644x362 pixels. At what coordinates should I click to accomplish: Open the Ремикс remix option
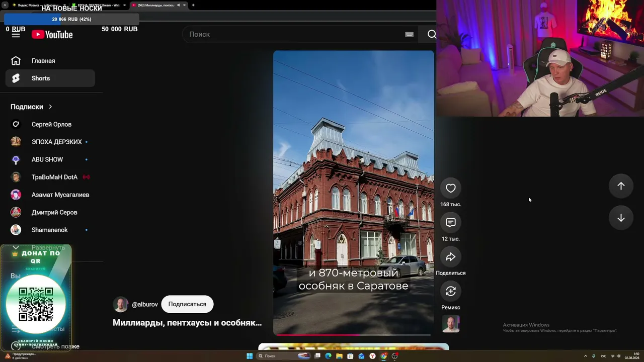451,291
